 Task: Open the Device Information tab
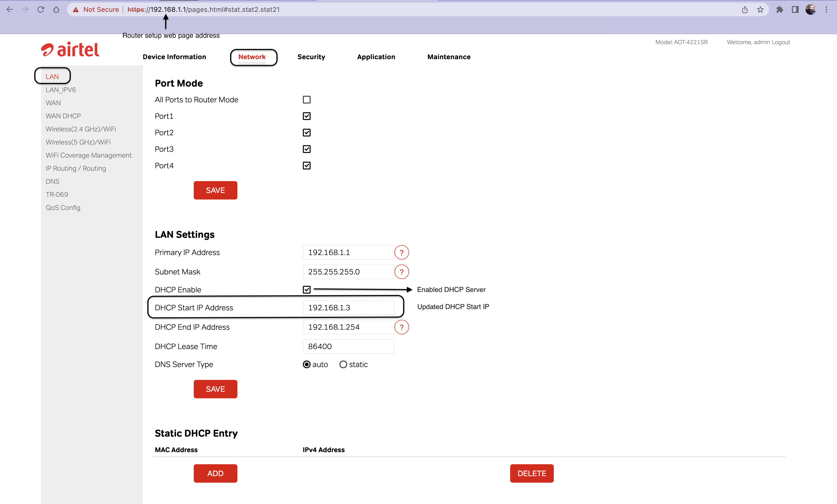coord(174,57)
